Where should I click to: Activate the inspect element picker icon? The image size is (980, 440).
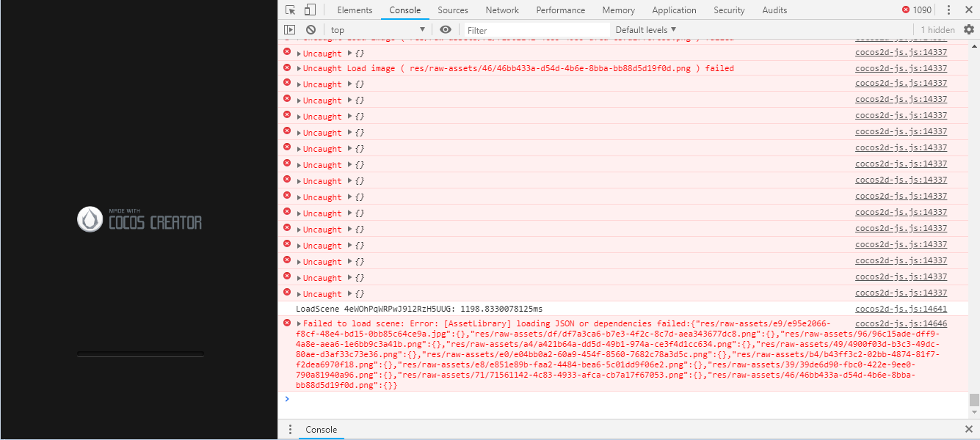[291, 10]
